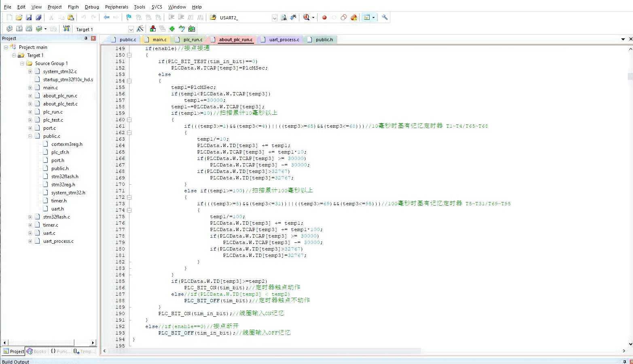Click the Find icon right of the USART2_ box

pos(284,17)
